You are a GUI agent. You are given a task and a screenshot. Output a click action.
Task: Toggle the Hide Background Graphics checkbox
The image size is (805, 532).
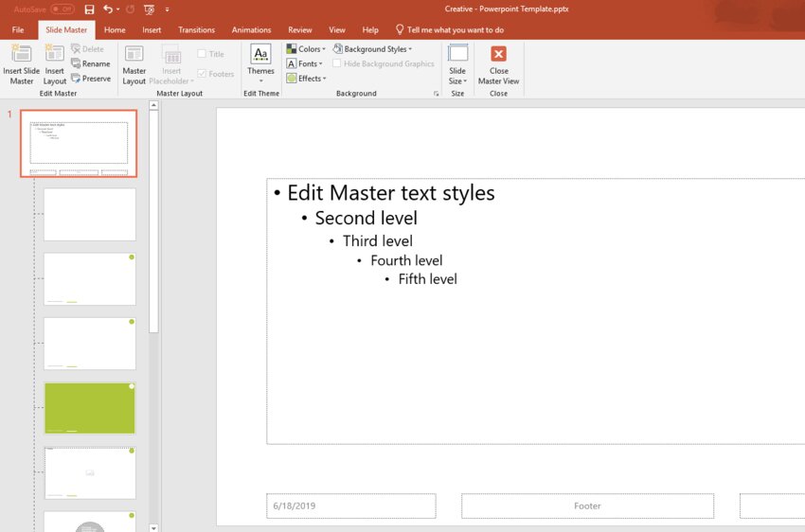pos(337,63)
